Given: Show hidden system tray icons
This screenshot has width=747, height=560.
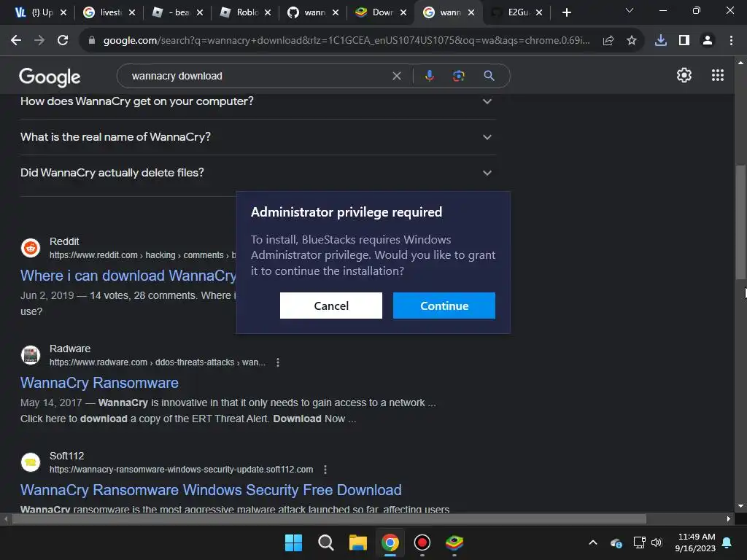Looking at the screenshot, I should (593, 542).
